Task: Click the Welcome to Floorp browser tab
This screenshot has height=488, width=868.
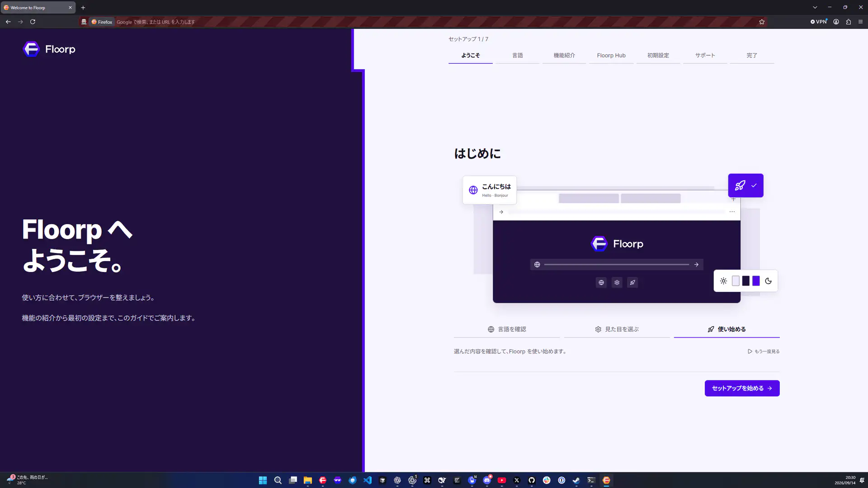Action: 38,8
